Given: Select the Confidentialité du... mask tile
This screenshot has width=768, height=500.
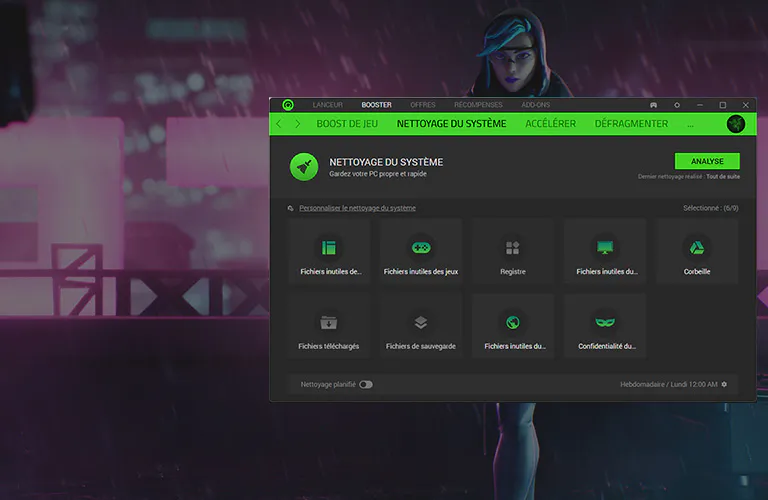Looking at the screenshot, I should click(605, 326).
